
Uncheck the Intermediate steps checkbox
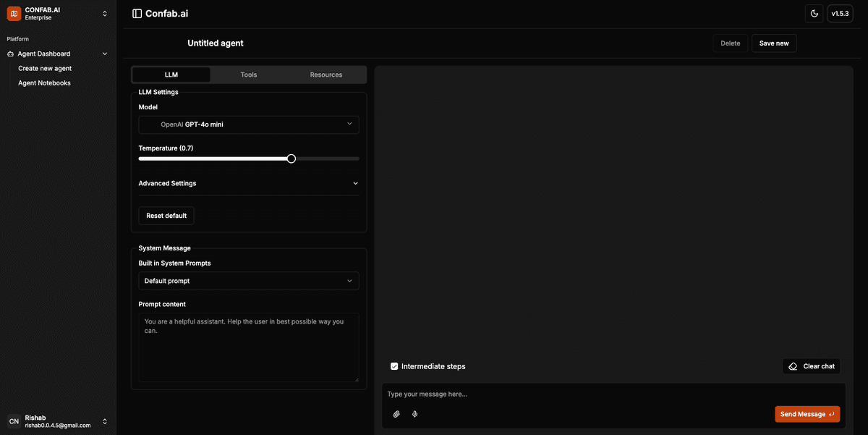(394, 366)
